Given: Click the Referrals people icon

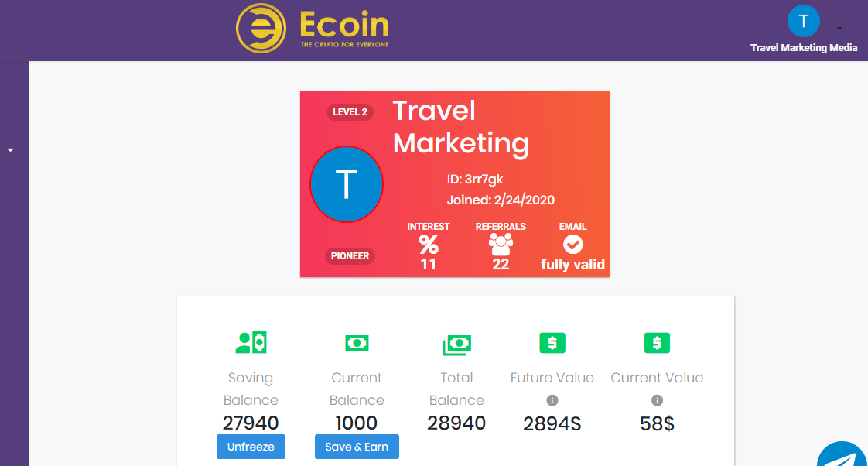Looking at the screenshot, I should pos(501,245).
